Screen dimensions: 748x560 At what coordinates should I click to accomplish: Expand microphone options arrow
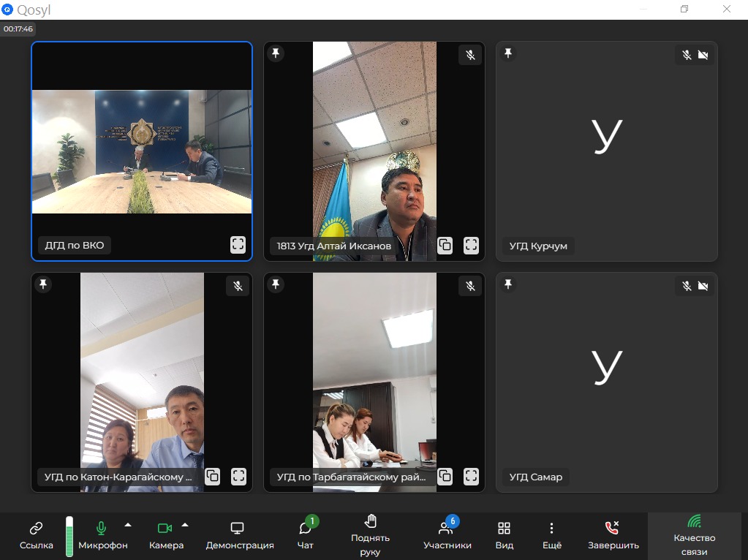[x=128, y=525]
